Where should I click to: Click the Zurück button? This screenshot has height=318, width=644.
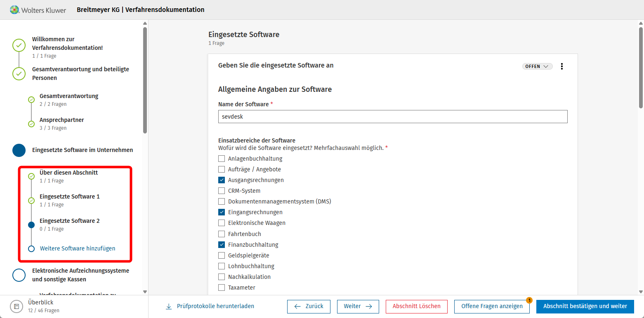[309, 306]
